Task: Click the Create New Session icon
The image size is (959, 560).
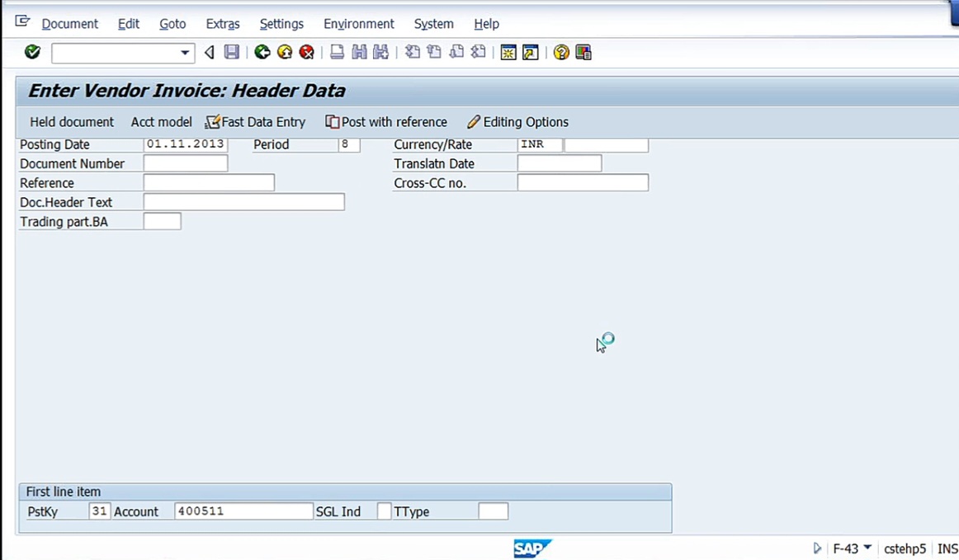Action: tap(508, 53)
